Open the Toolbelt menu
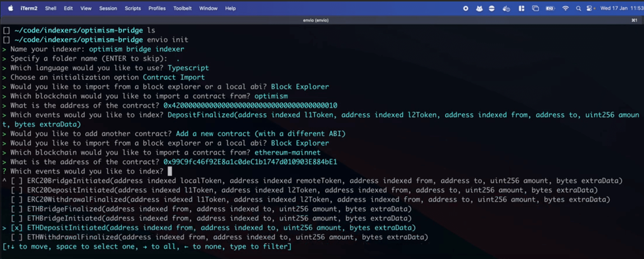Screen dimensions: 644x259 point(182,8)
